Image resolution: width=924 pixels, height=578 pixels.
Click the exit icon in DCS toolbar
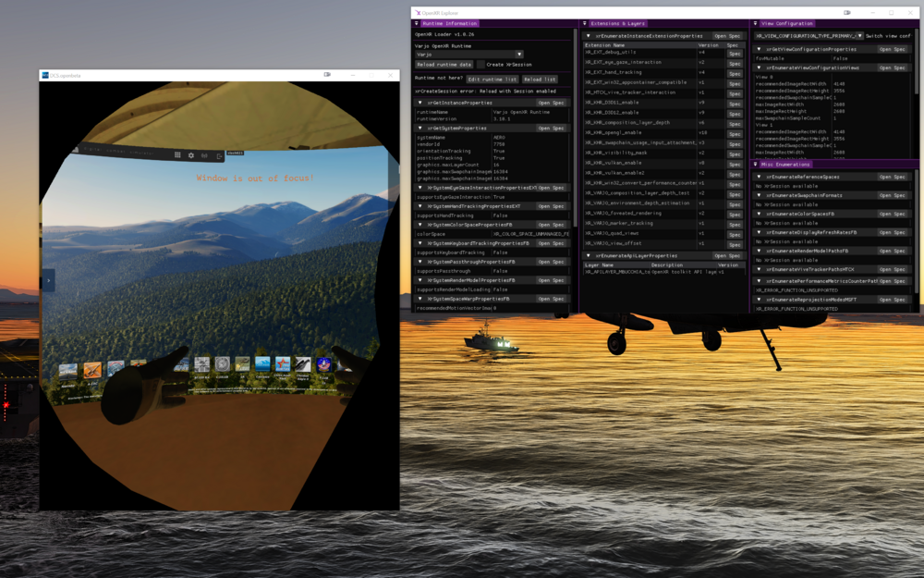tap(219, 155)
